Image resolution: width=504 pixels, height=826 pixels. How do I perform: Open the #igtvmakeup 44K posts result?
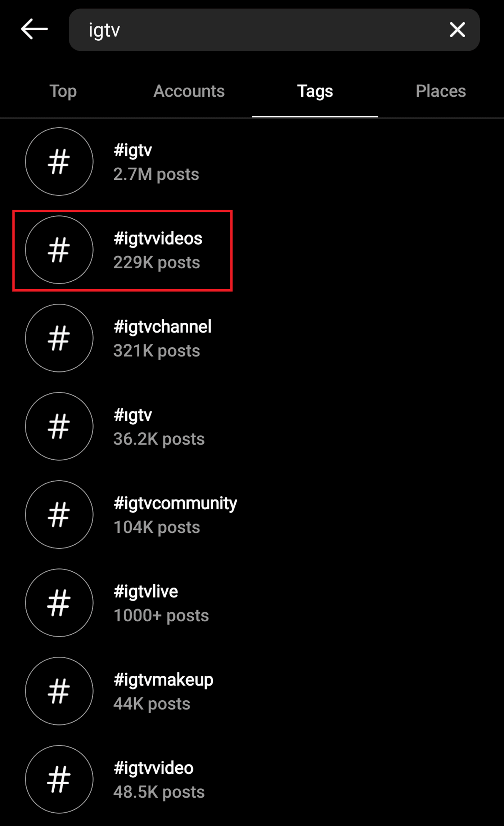coord(252,691)
